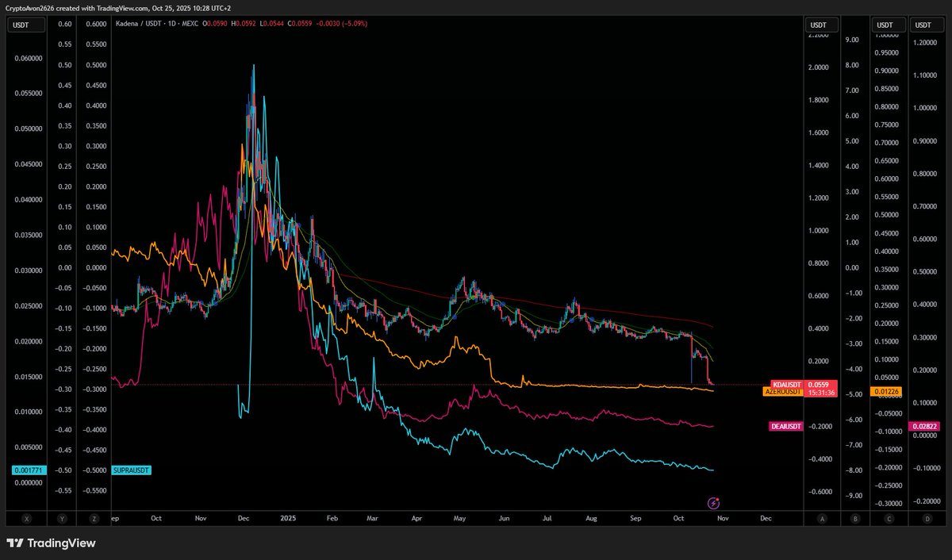Image resolution: width=952 pixels, height=560 pixels.
Task: Click the 0.01226 price tag
Action: [x=887, y=391]
